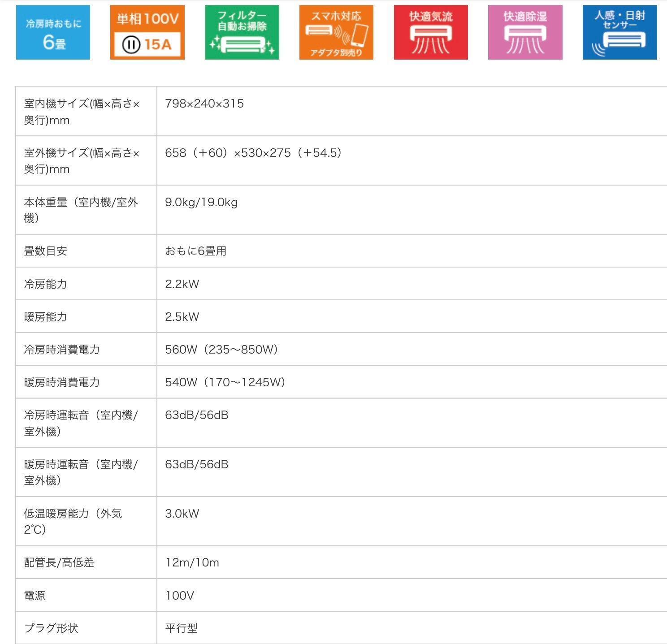
Task: Click the piping length value 12m/10m
Action: tap(192, 562)
